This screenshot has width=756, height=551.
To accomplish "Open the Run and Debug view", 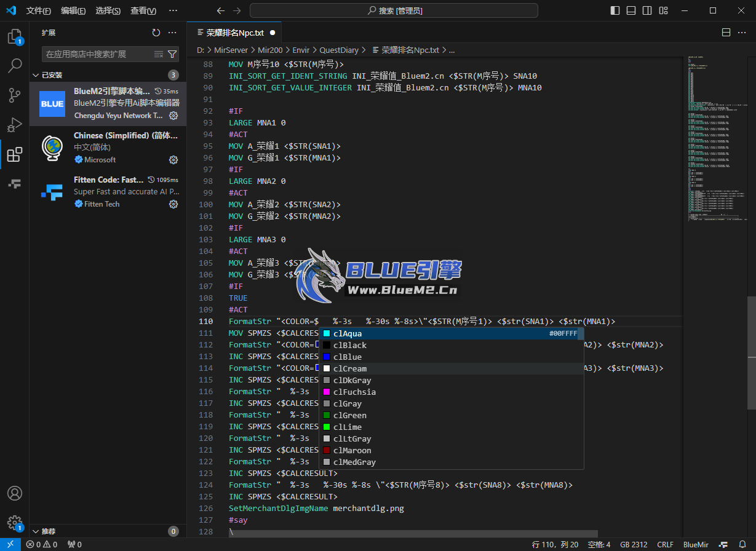I will 15,125.
